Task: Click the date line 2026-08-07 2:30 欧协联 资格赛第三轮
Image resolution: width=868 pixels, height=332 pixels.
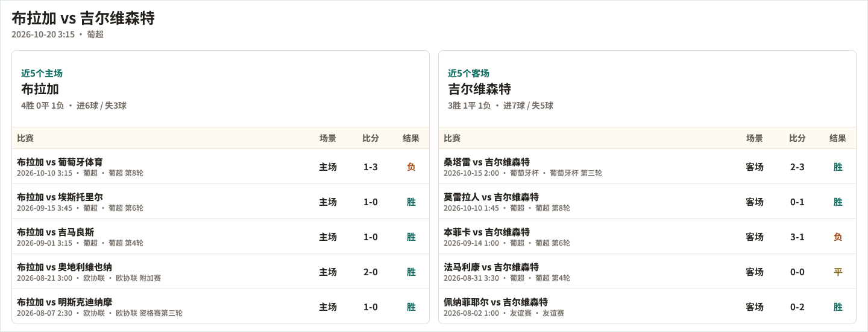Action: [x=99, y=313]
